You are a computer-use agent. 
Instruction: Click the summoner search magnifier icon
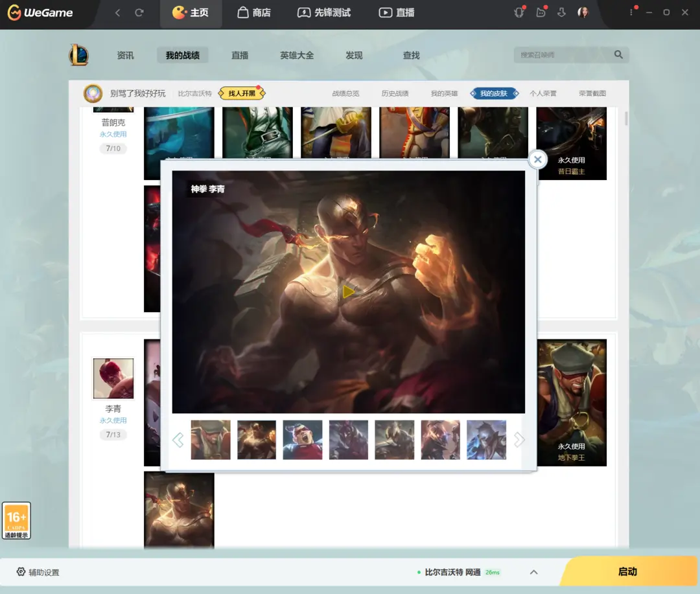pyautogui.click(x=618, y=54)
